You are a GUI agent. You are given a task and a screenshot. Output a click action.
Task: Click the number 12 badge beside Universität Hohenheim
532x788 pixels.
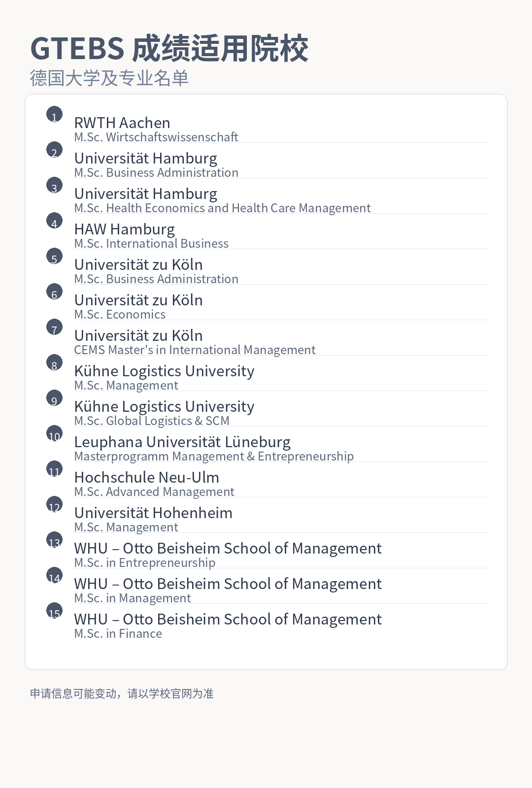coord(54,504)
